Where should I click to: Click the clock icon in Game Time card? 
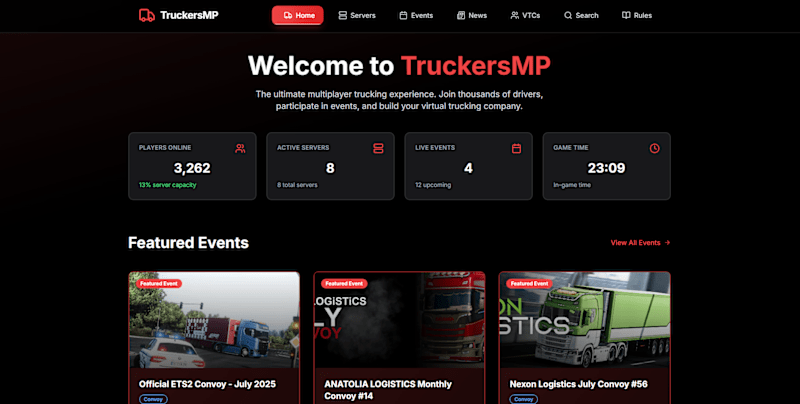tap(655, 148)
